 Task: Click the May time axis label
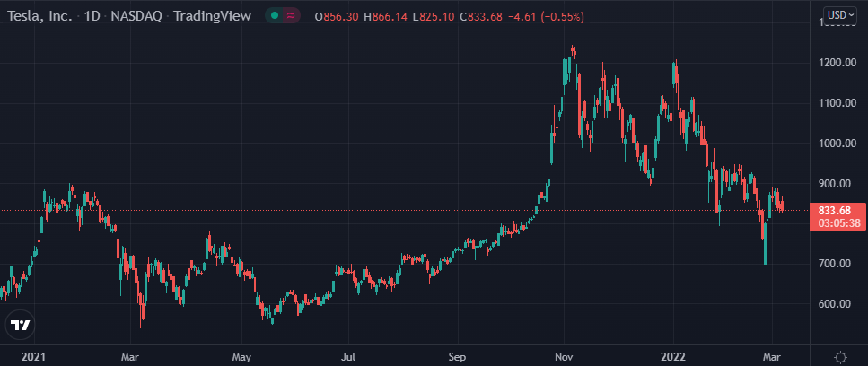242,357
